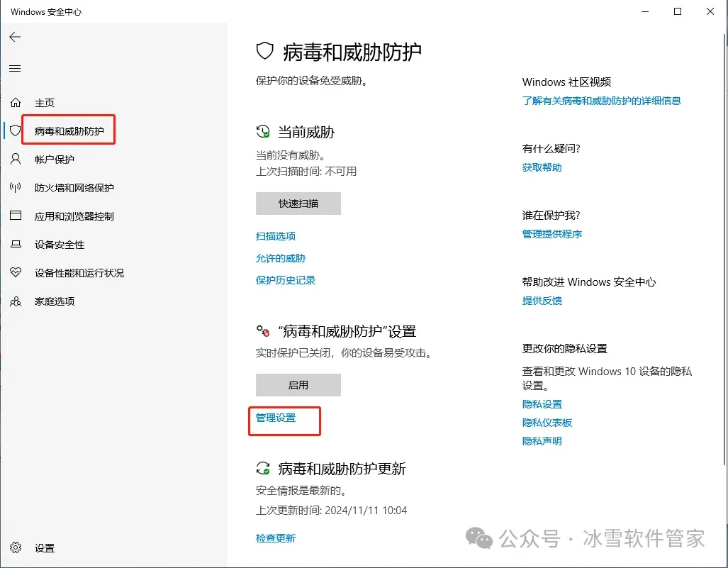
Task: Click the gears warning icon by 设置 heading
Action: [x=263, y=330]
